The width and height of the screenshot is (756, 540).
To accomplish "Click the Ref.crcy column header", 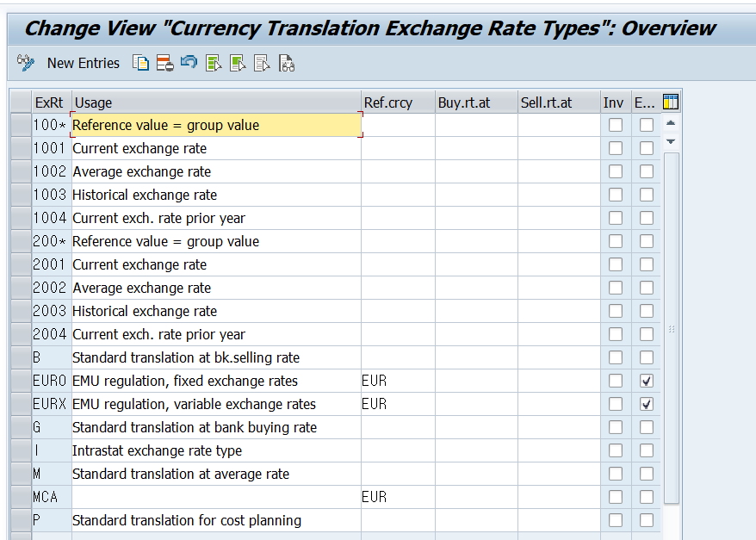I will pos(399,102).
